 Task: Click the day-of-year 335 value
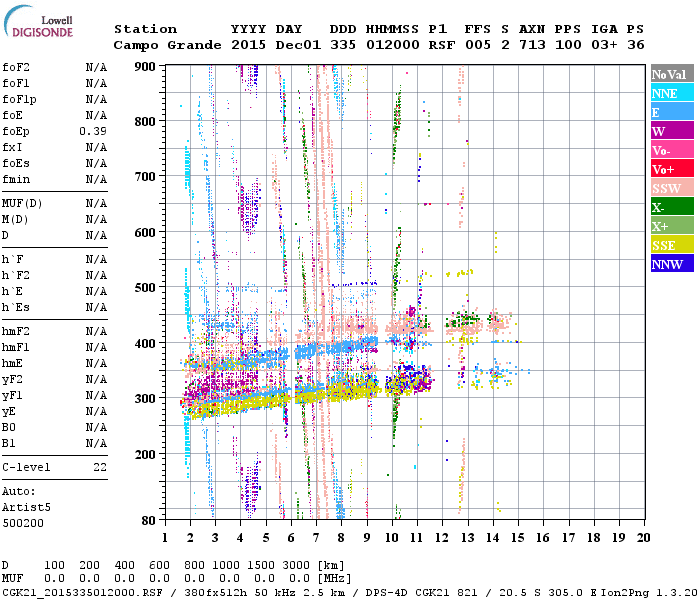tap(343, 45)
